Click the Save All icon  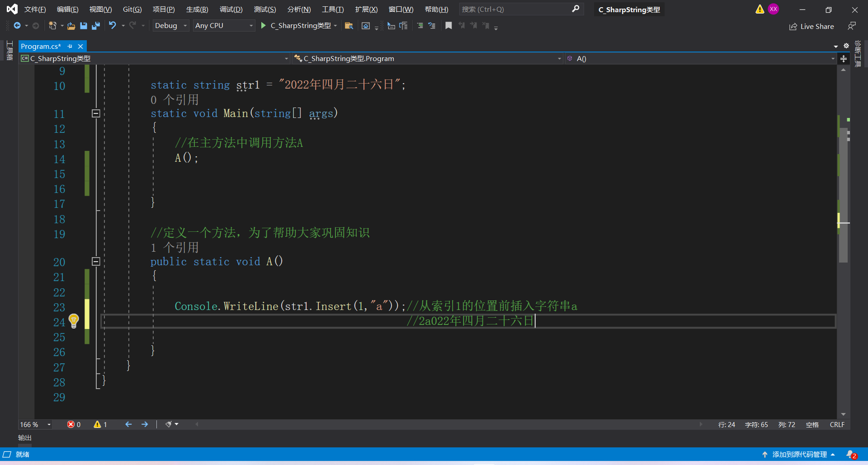tap(96, 26)
